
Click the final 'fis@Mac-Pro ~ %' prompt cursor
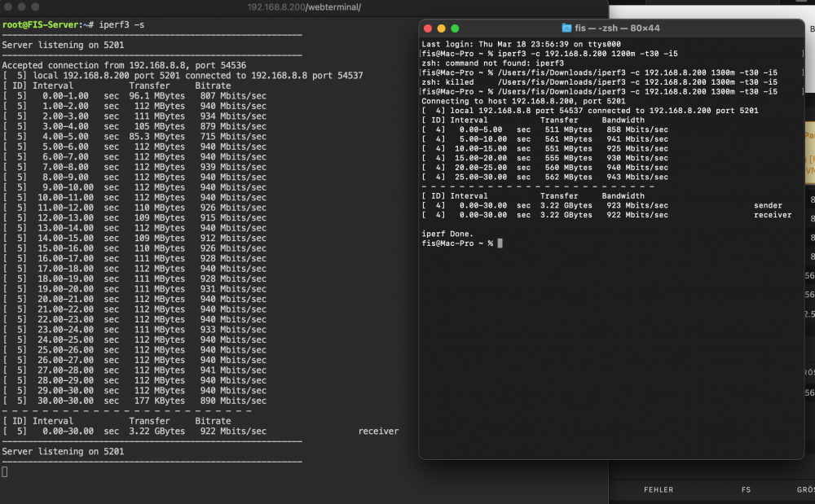click(x=500, y=243)
